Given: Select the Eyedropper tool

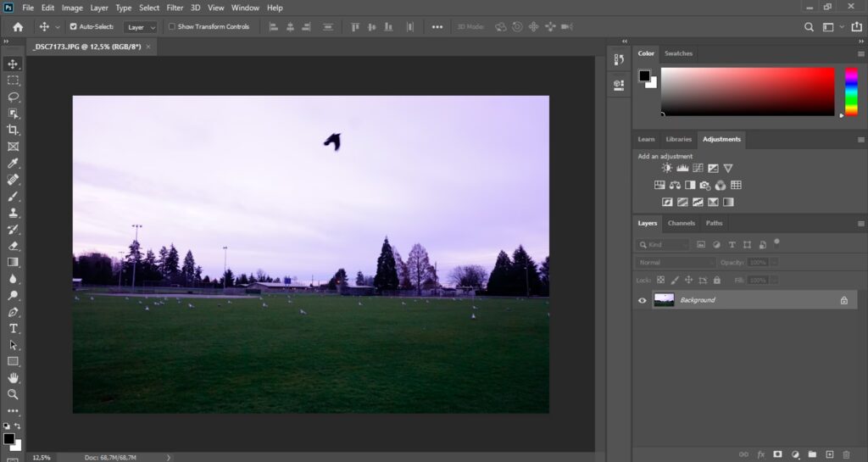Looking at the screenshot, I should (13, 163).
